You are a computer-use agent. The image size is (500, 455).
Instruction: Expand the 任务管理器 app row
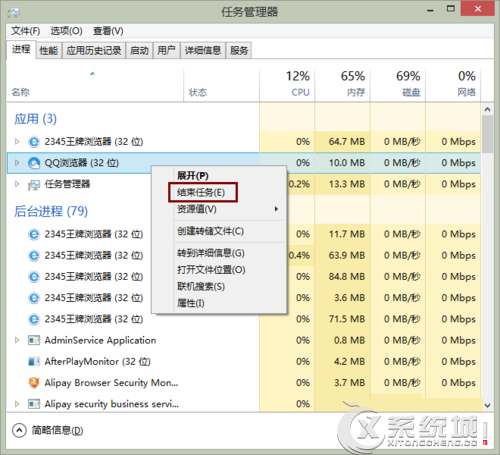(17, 184)
